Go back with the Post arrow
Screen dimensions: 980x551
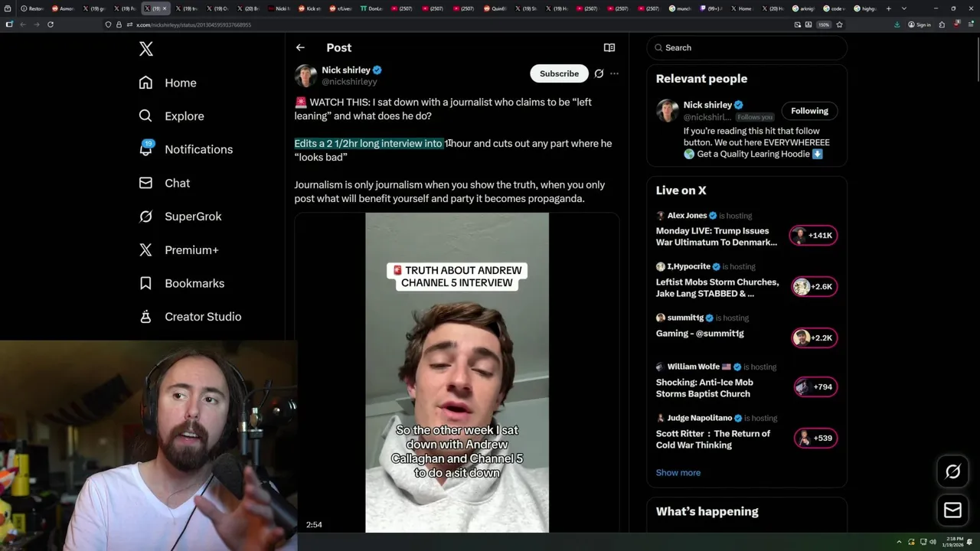tap(300, 47)
